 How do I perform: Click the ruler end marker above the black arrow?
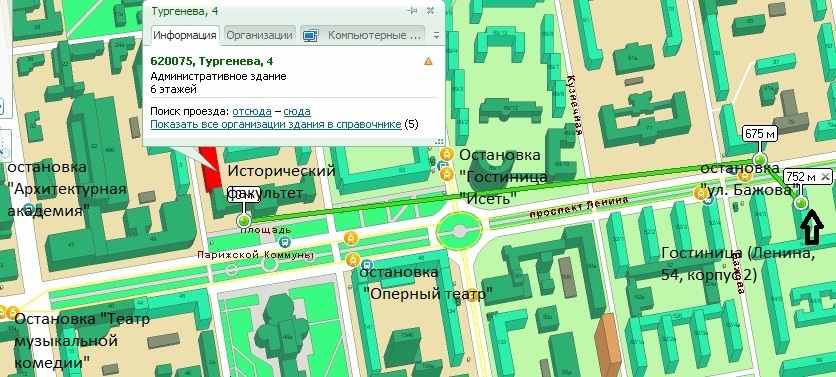800,202
